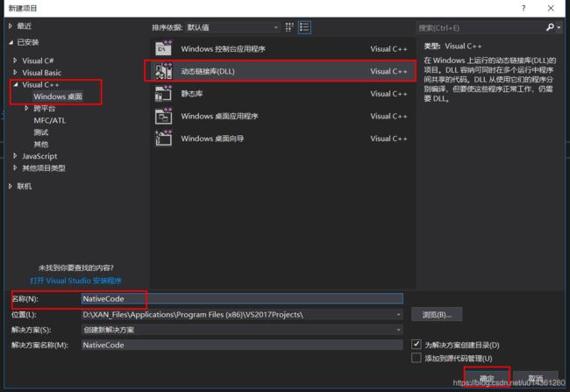Select 测试 category
Image resolution: width=570 pixels, height=392 pixels.
[41, 132]
